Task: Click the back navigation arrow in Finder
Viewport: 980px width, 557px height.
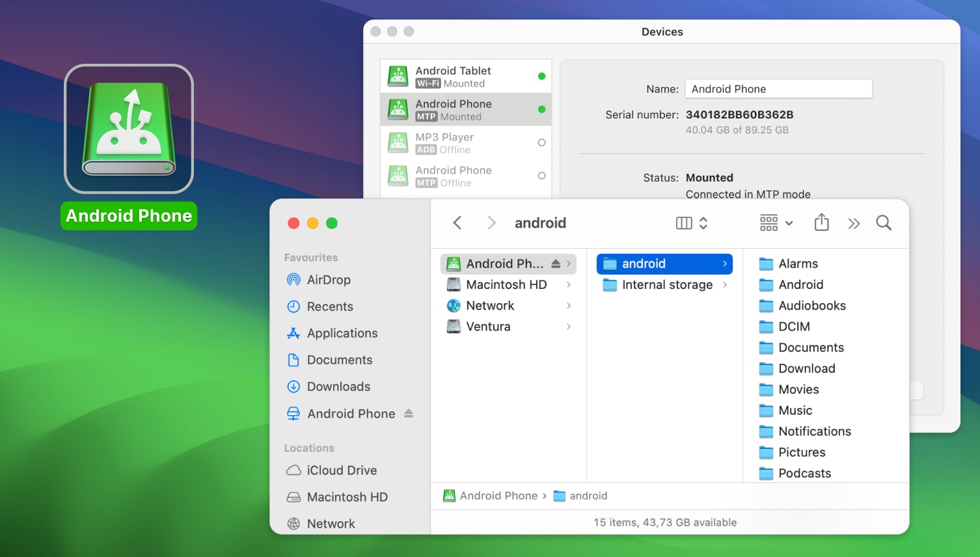Action: tap(457, 223)
